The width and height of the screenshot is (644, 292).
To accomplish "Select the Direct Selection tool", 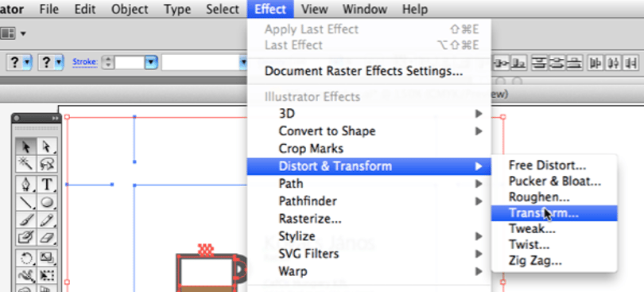I will tap(47, 146).
